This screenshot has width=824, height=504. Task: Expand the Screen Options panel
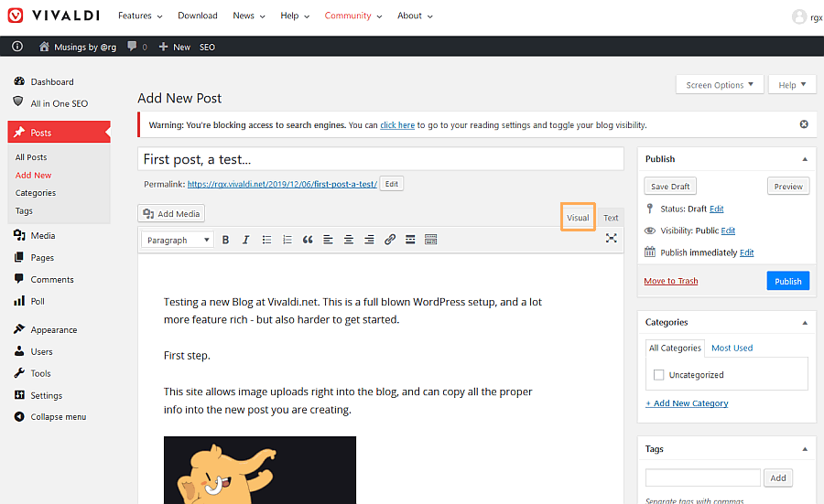(720, 85)
